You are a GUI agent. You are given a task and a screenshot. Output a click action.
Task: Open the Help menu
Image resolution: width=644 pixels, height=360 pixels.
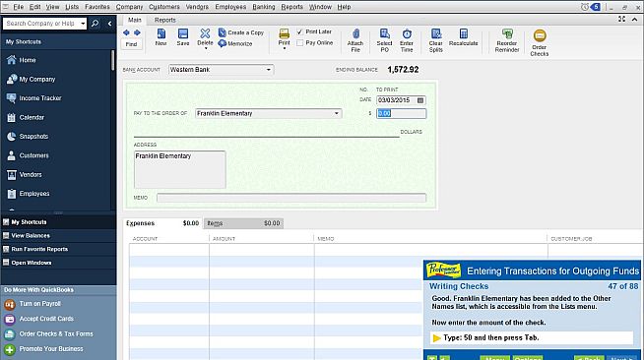344,7
